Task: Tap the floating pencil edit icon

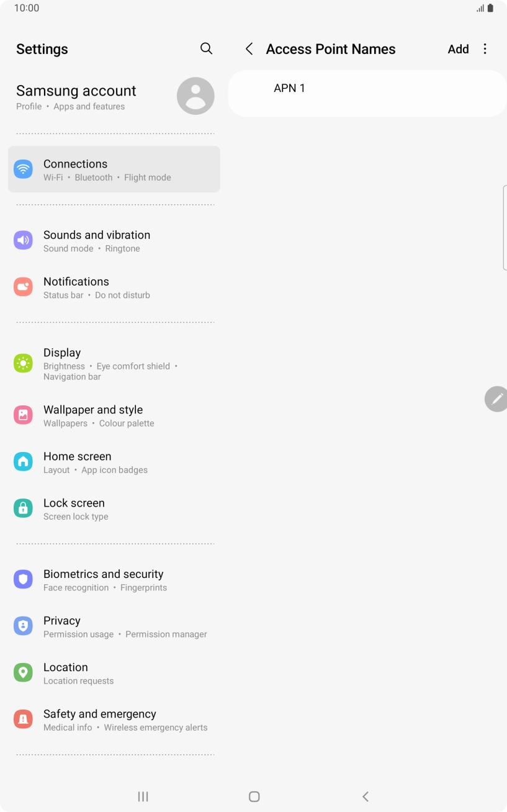Action: coord(496,399)
